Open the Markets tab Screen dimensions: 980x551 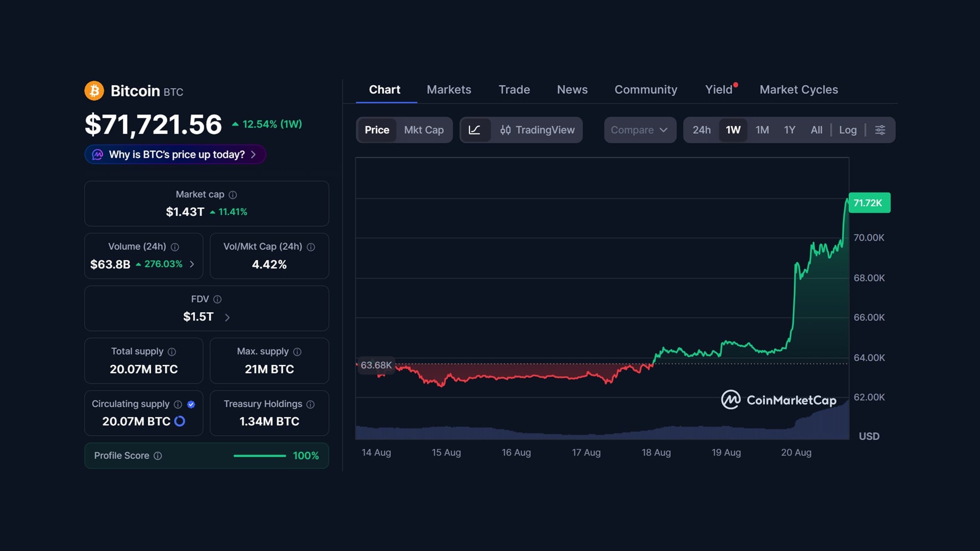click(449, 90)
